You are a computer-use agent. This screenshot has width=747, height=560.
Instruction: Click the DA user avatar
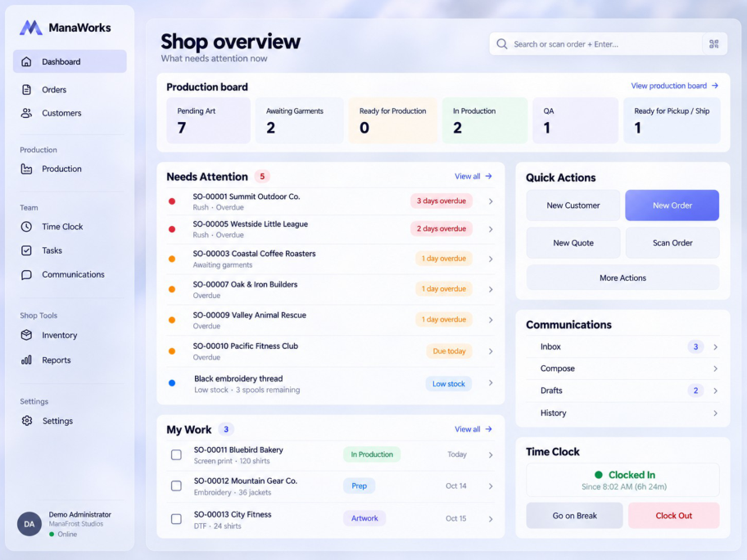[29, 524]
